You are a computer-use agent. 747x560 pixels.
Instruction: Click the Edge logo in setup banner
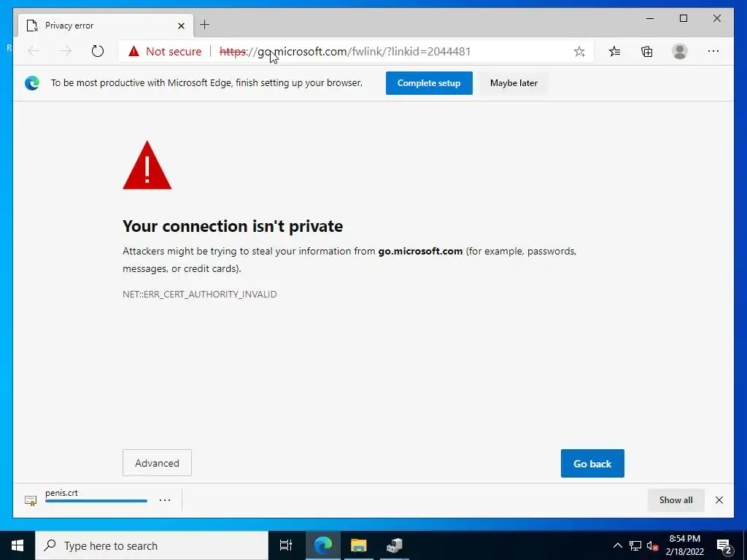point(32,83)
